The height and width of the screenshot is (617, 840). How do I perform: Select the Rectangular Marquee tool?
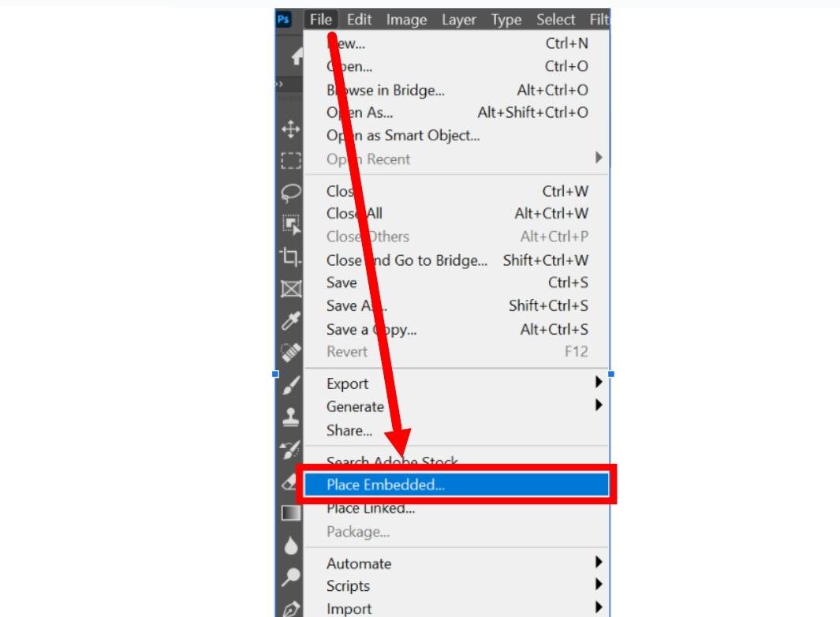point(290,160)
